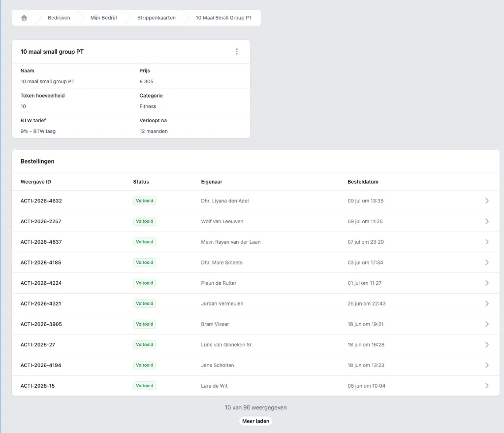Select order ID ACTI-2026-4637

41,242
